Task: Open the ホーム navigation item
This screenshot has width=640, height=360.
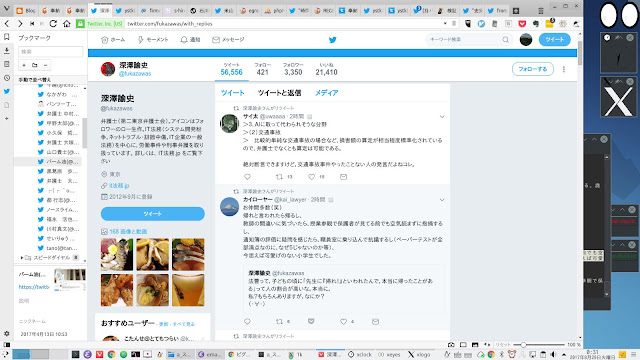Action: point(113,40)
